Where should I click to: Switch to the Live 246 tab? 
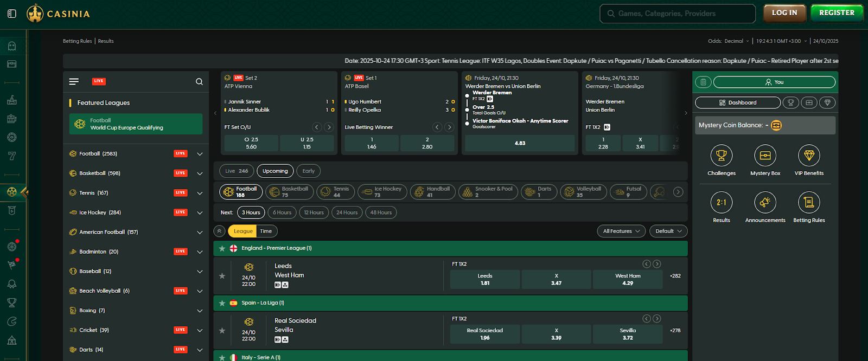[x=237, y=171]
